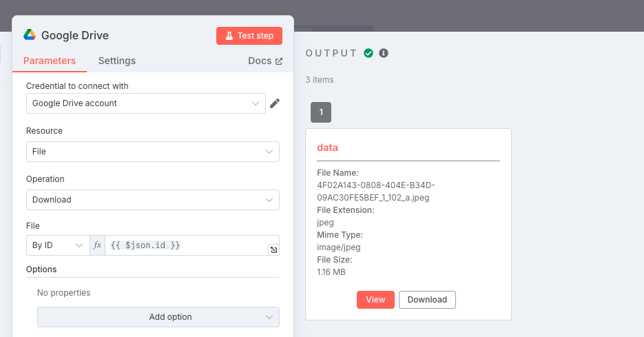Open the output info icon
The height and width of the screenshot is (337, 644).
pos(384,53)
